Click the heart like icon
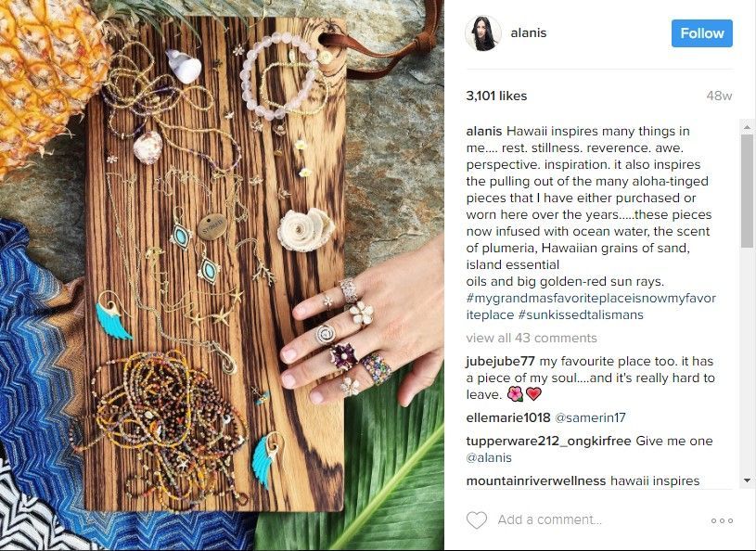Viewport: 756px width, 551px height. click(x=477, y=520)
